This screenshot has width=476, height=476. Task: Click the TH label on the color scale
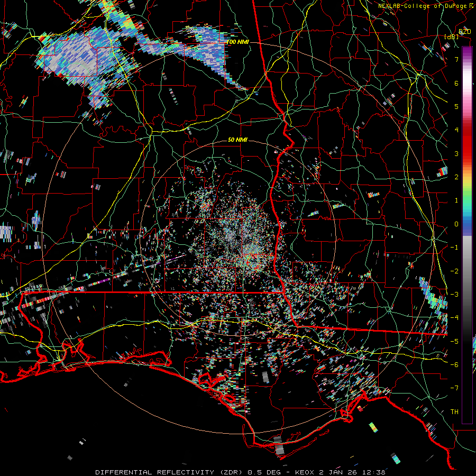[454, 412]
